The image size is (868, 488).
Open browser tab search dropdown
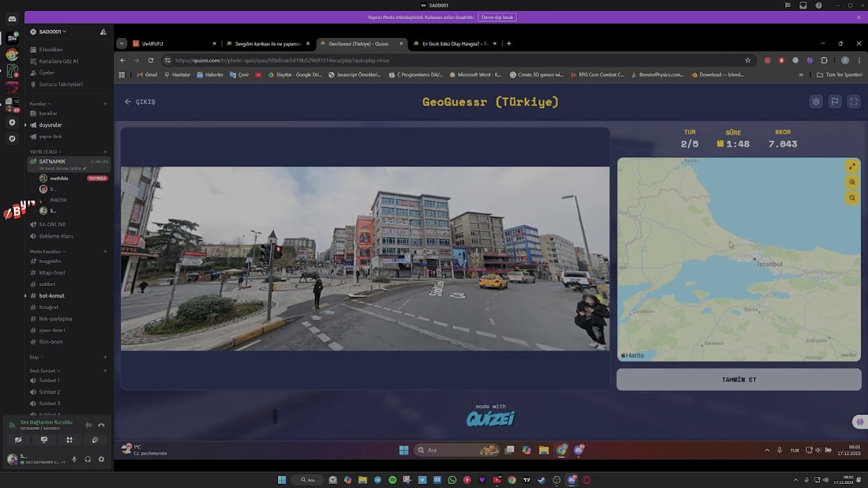click(121, 43)
